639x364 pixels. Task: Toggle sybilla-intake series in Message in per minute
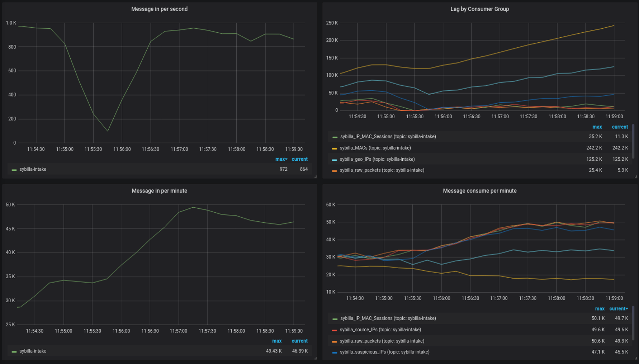tap(33, 351)
